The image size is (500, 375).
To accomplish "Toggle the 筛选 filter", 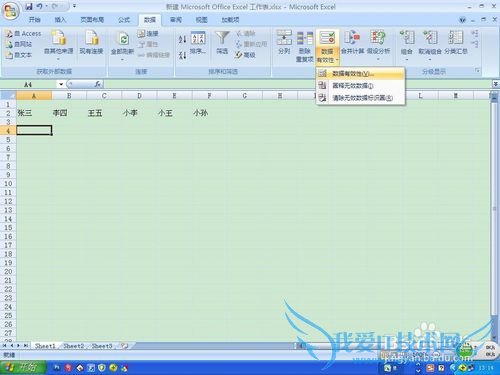I will pos(222,43).
